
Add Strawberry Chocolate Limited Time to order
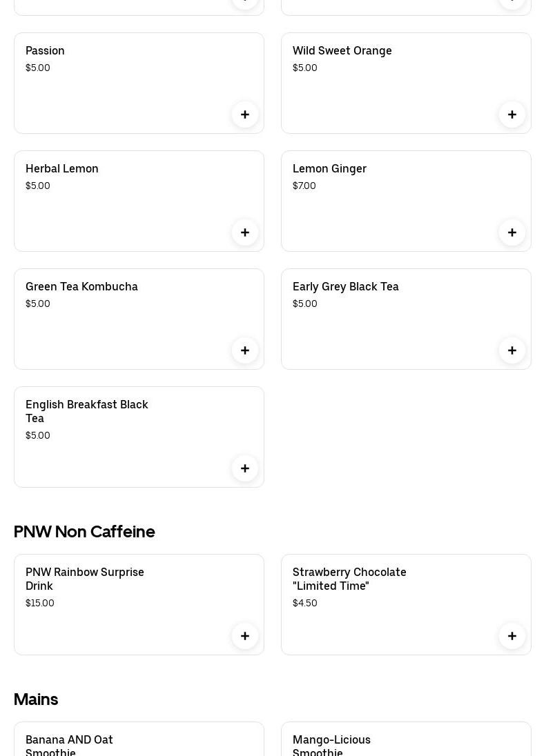[x=512, y=636]
